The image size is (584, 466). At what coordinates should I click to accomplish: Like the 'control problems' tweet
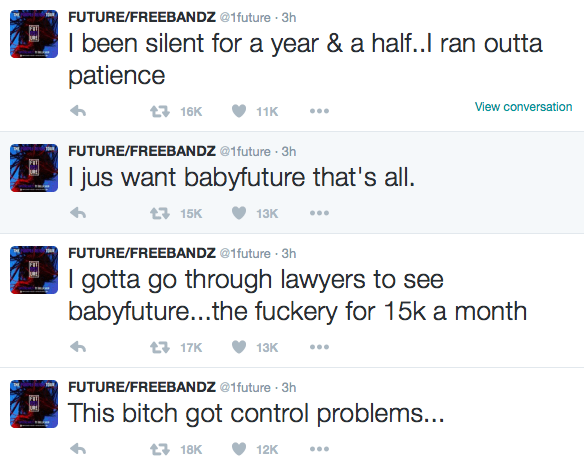click(x=239, y=449)
